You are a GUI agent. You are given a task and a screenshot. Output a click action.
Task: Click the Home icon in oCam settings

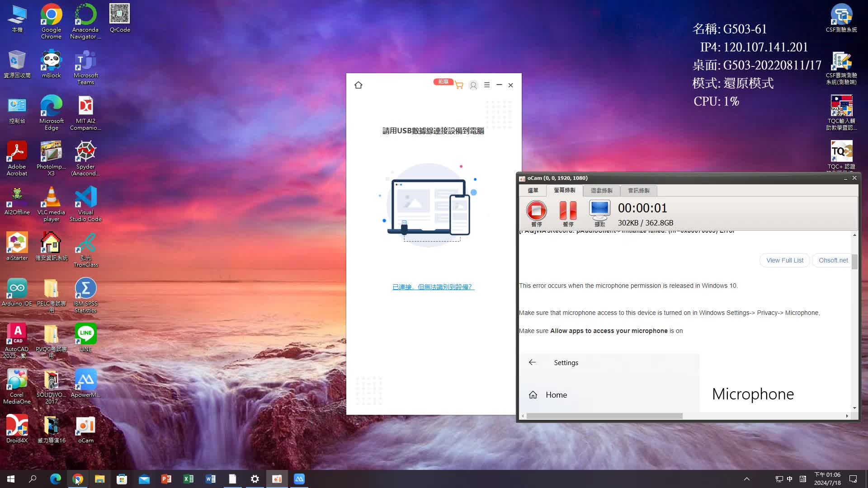coord(533,394)
